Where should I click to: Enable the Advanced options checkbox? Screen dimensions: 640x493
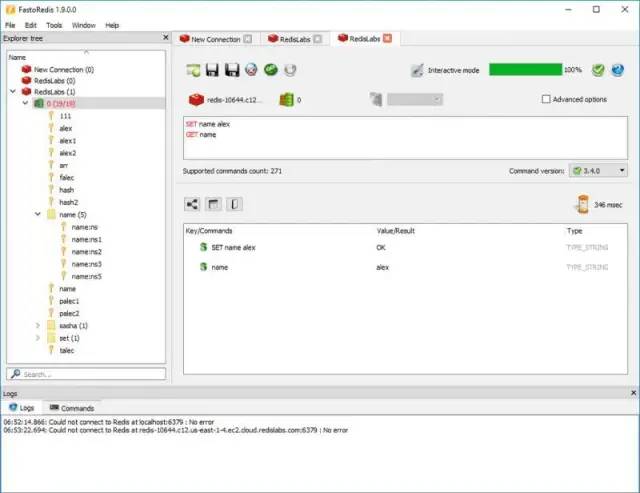(x=546, y=99)
